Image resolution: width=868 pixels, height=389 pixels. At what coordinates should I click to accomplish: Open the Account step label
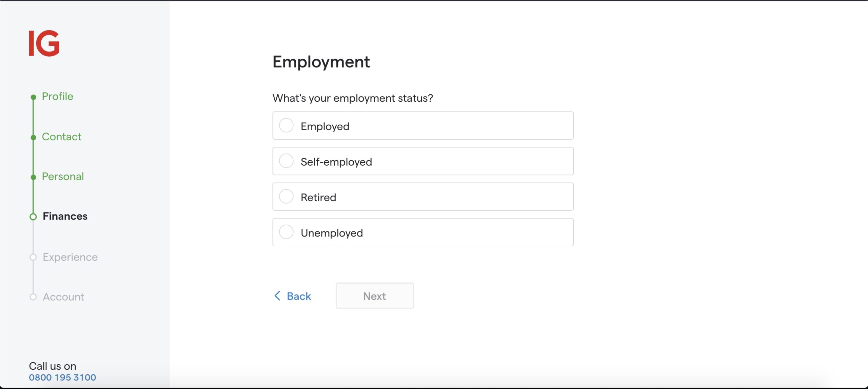coord(63,297)
